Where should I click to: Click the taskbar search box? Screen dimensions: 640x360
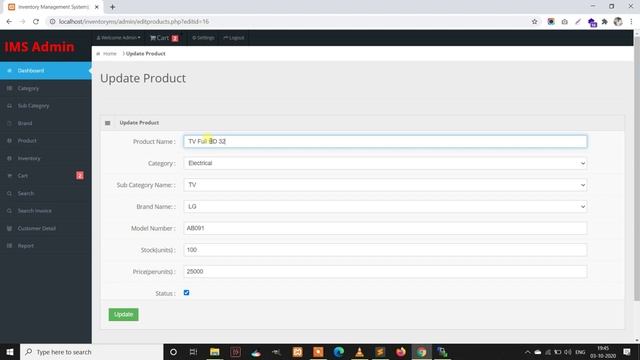[x=91, y=352]
